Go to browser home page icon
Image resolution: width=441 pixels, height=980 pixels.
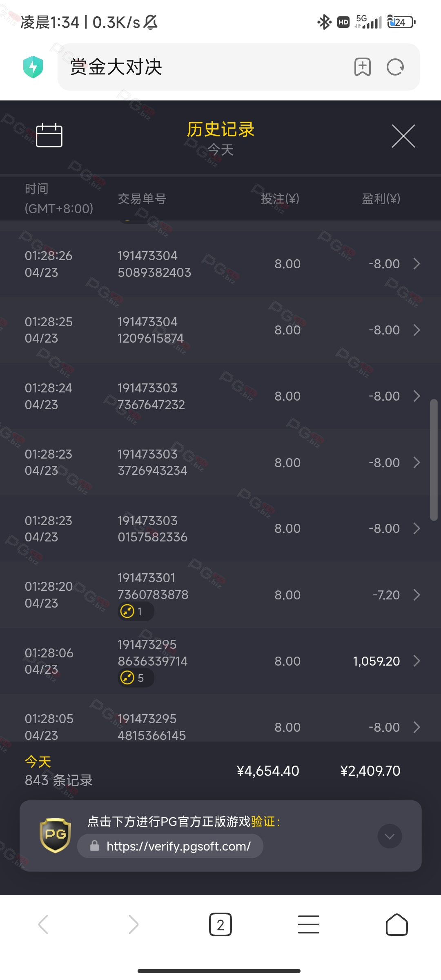click(397, 924)
